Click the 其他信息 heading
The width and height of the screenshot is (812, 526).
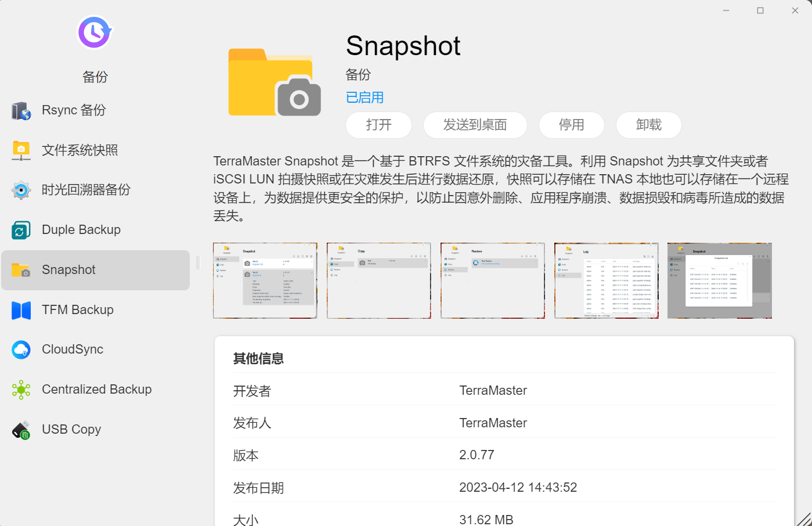[258, 359]
